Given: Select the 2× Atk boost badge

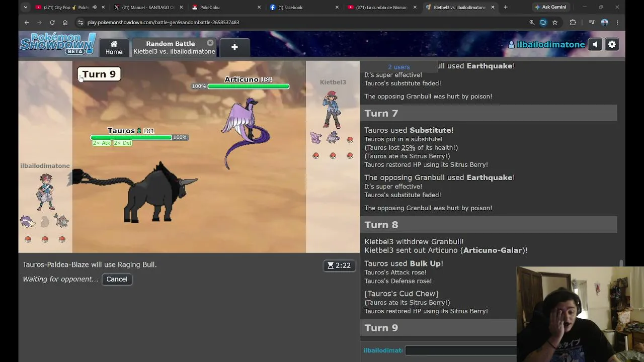Looking at the screenshot, I should tap(101, 143).
